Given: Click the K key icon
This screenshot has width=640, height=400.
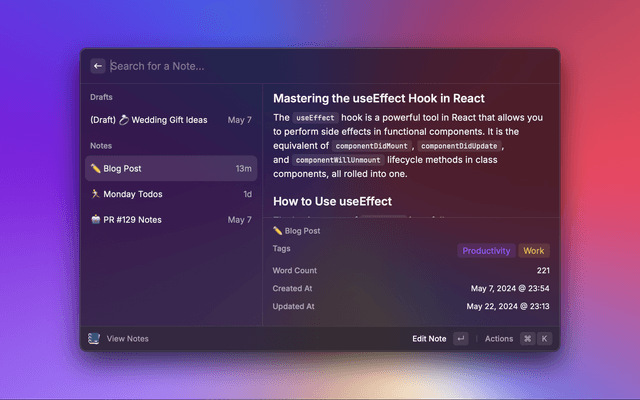Looking at the screenshot, I should click(544, 339).
